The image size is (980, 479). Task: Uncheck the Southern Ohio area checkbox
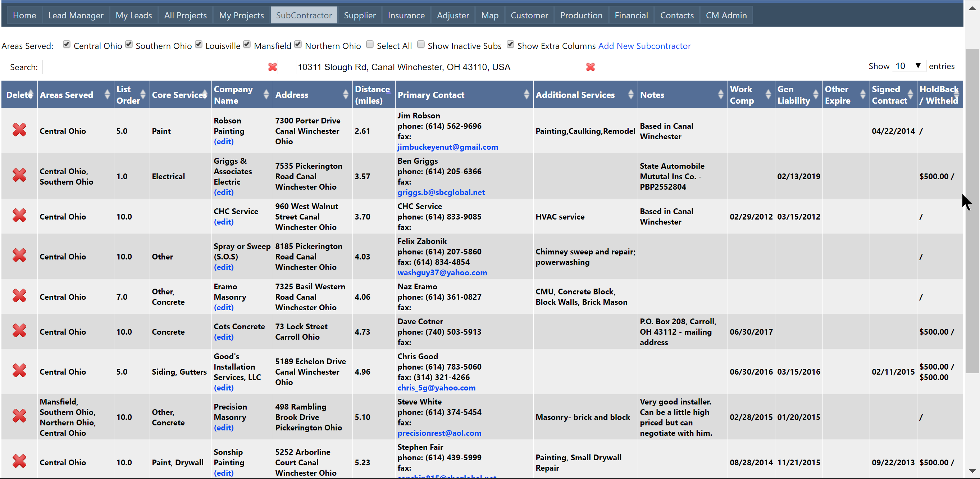point(129,44)
